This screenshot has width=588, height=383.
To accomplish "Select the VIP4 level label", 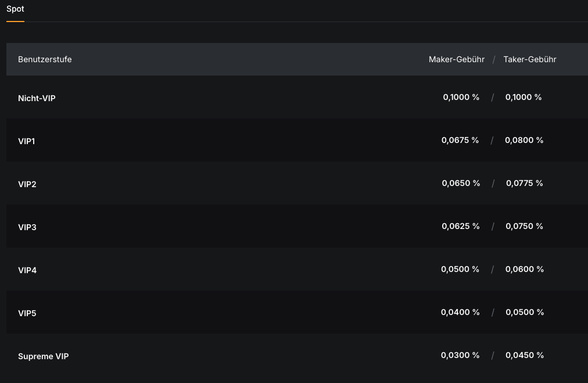I will tap(27, 270).
